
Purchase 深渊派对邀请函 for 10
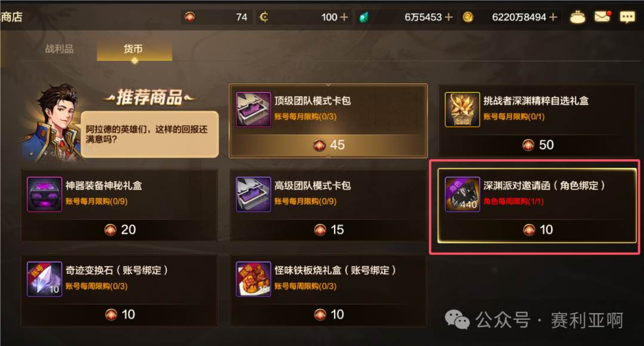[x=538, y=229]
